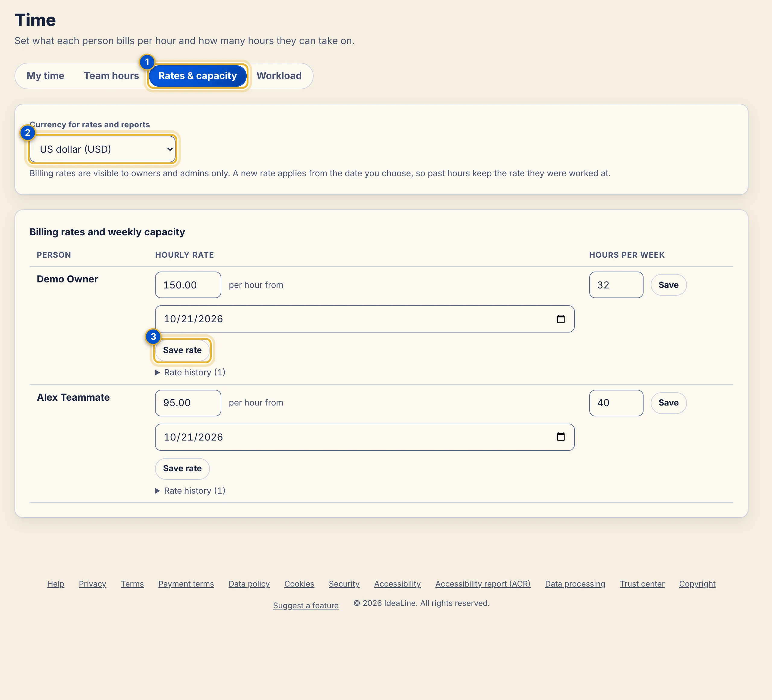Viewport: 772px width, 700px height.
Task: Open the My time tab
Action: click(45, 76)
